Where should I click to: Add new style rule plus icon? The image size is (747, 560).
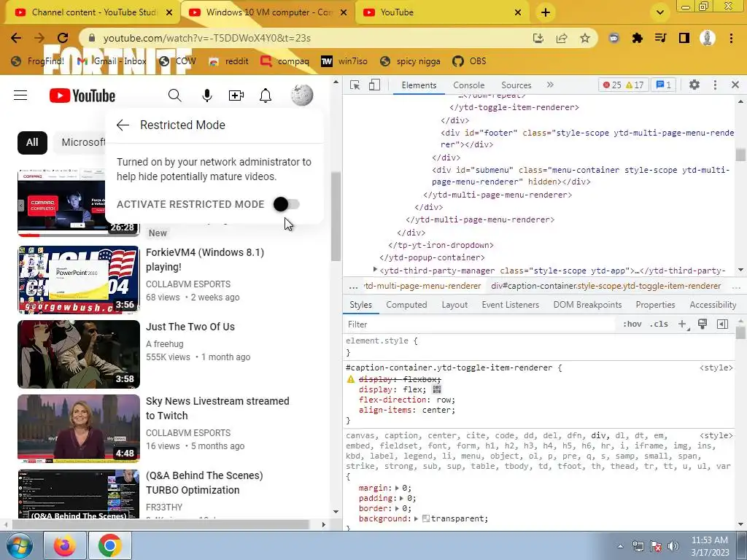[683, 324]
